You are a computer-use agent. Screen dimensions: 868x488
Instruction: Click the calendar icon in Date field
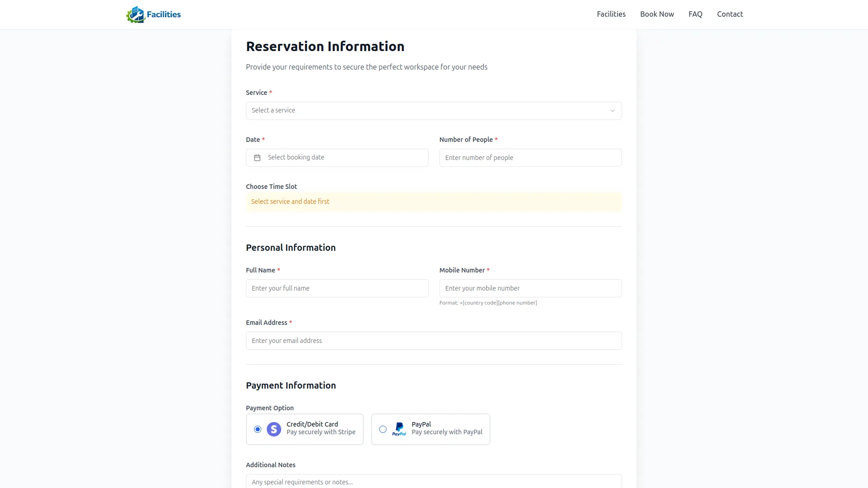(x=257, y=158)
